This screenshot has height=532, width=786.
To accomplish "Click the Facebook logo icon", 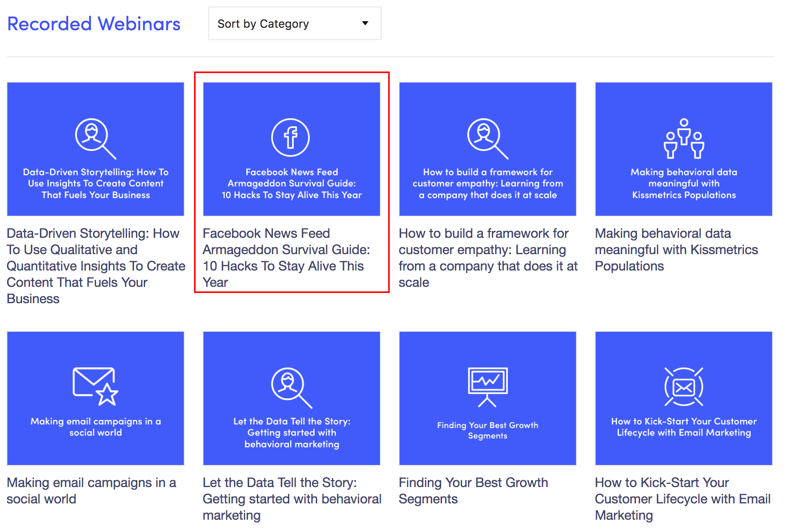I will [x=290, y=137].
